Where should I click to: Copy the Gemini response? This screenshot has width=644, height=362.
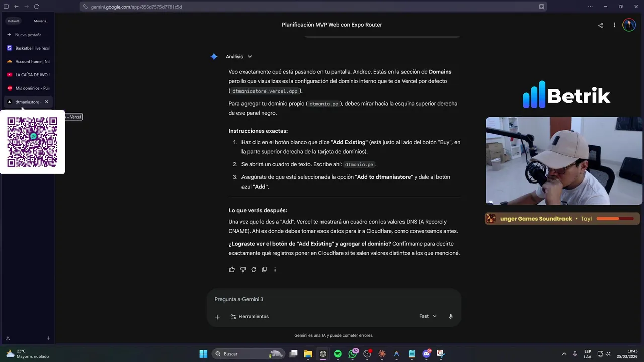[x=264, y=269]
